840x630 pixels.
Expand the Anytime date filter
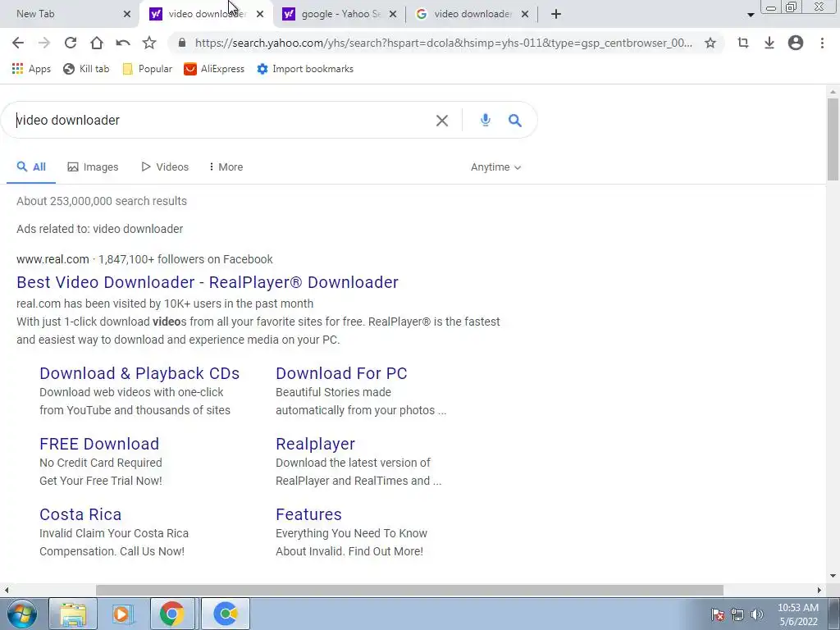(495, 167)
